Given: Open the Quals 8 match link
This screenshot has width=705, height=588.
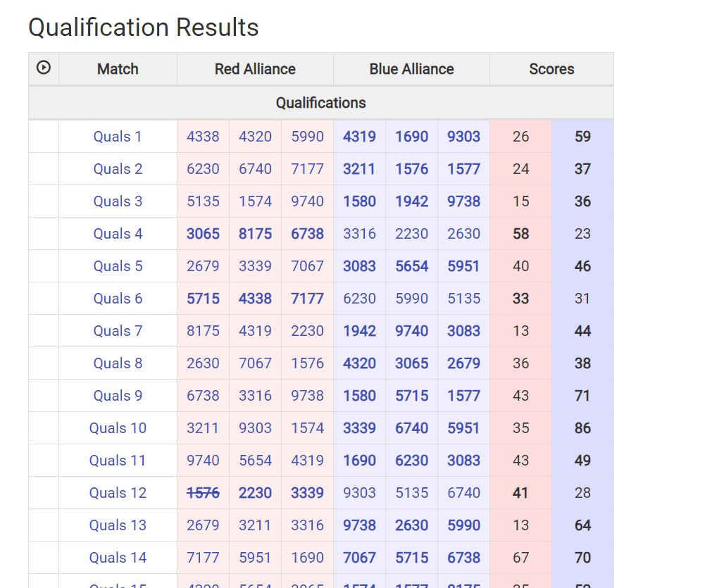Looking at the screenshot, I should (x=118, y=363).
